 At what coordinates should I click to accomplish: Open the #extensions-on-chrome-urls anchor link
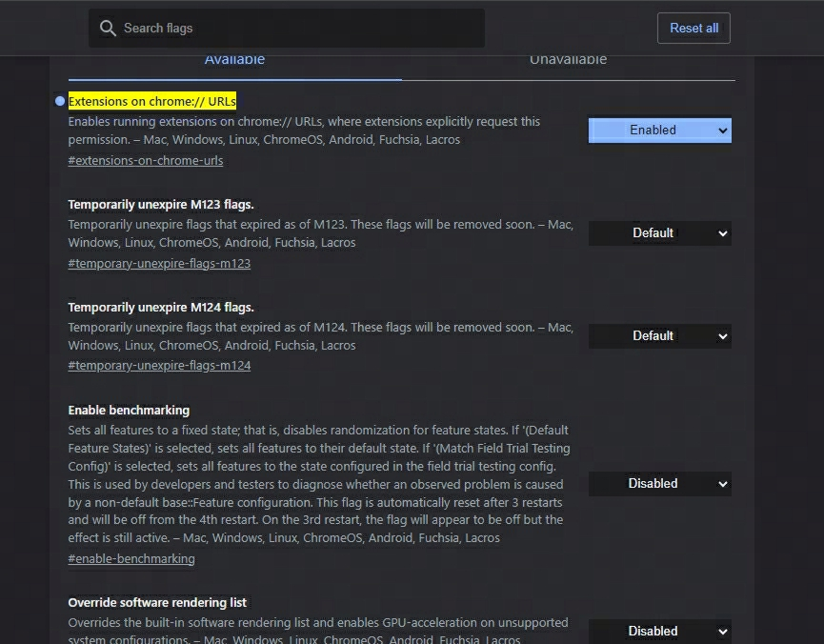tap(146, 161)
